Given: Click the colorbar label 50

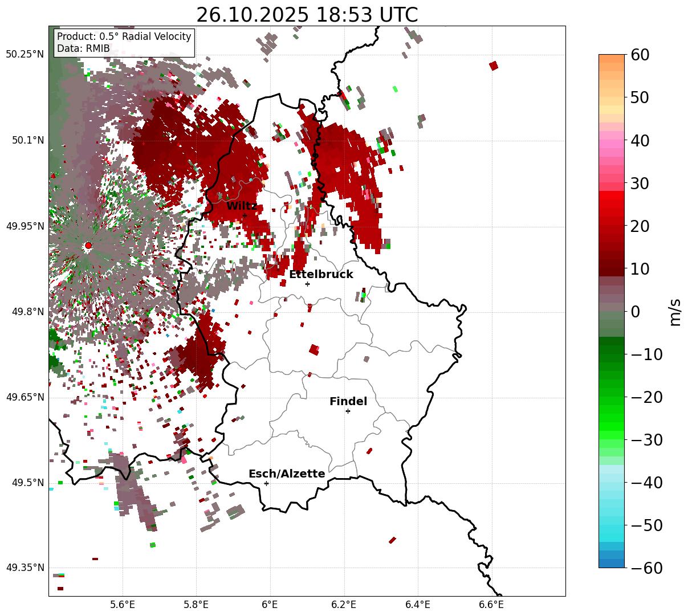Looking at the screenshot, I should [x=639, y=97].
